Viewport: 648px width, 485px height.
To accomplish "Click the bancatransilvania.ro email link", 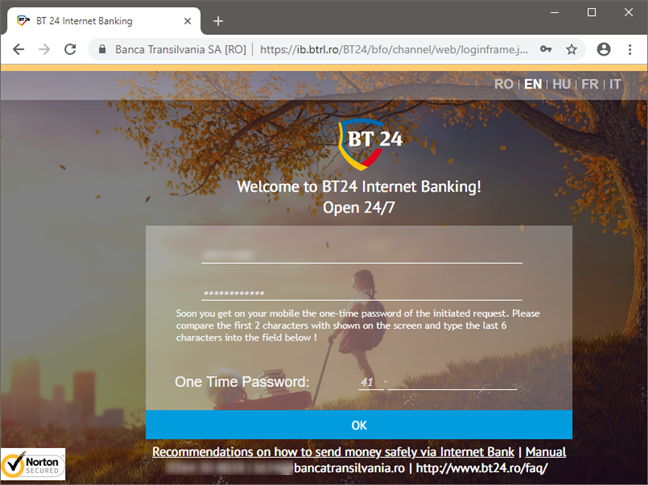I will click(x=285, y=468).
